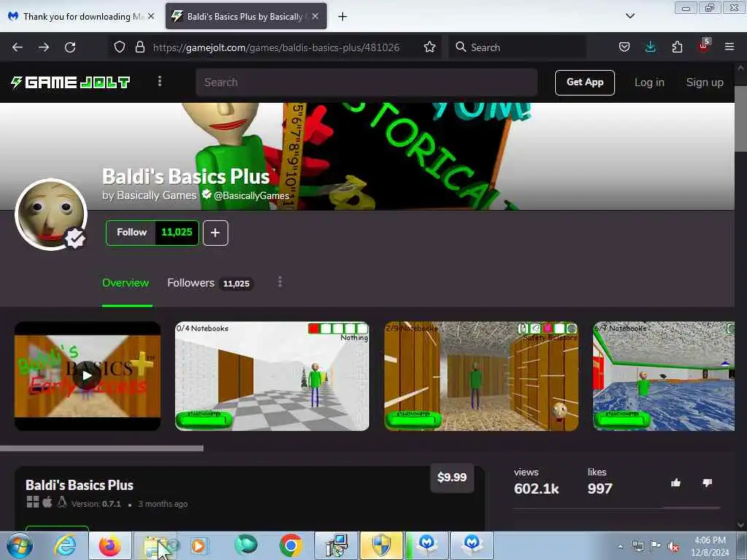Close the Baldi's Basics Plus tab
The image size is (747, 560).
tap(315, 16)
